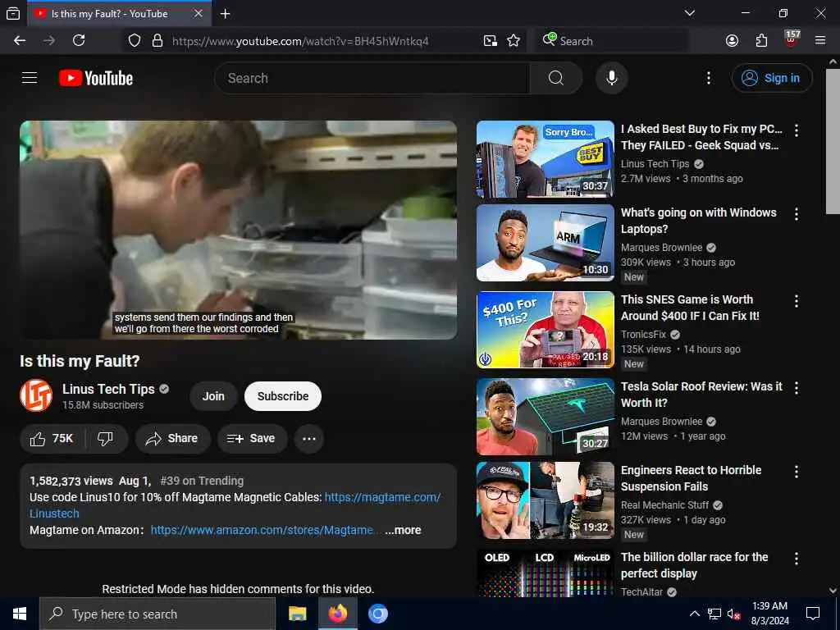Open options for billion dollar race video

pos(797,559)
